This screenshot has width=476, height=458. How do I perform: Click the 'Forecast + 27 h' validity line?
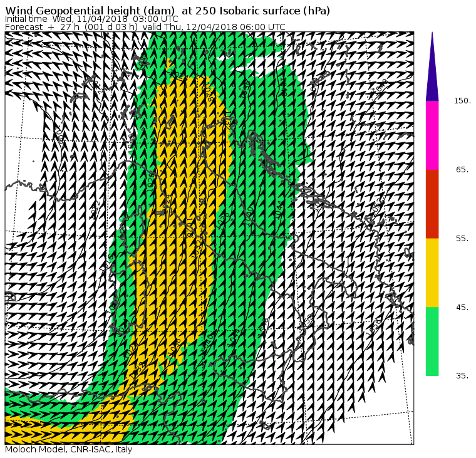(x=145, y=27)
